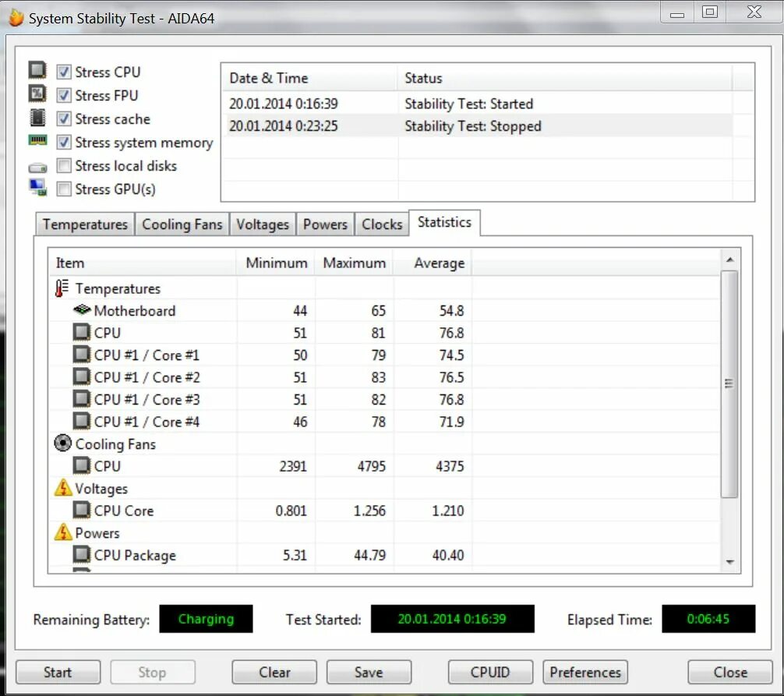Click the chip icon of CPU #1 / Core #2
Screen dimensions: 784x696
click(x=82, y=376)
